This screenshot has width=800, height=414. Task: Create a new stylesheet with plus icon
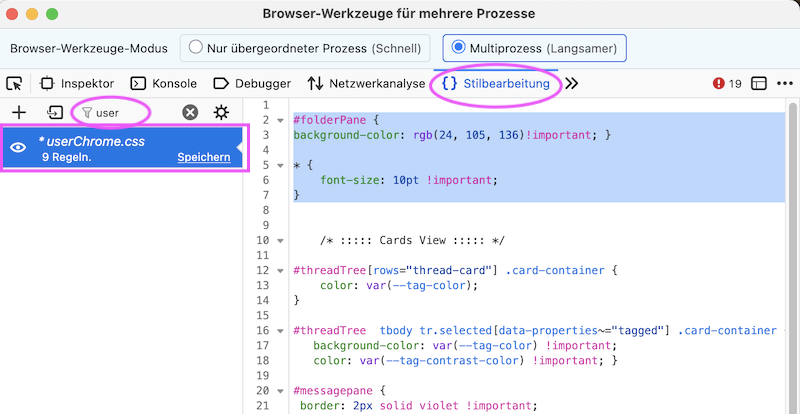(19, 113)
